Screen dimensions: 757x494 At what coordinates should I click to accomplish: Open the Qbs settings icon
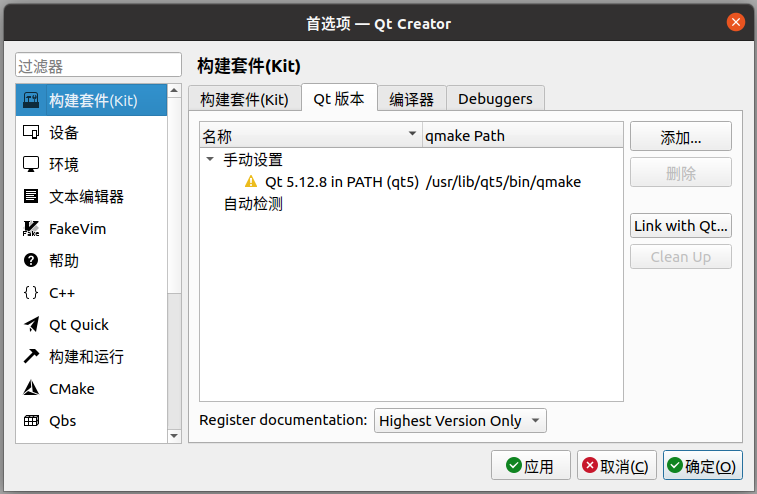point(31,421)
